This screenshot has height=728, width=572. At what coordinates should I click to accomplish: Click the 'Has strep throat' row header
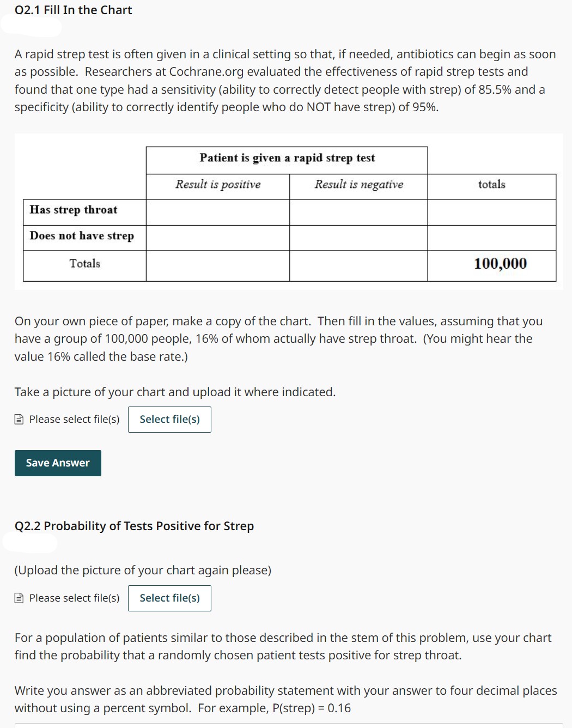pos(74,210)
